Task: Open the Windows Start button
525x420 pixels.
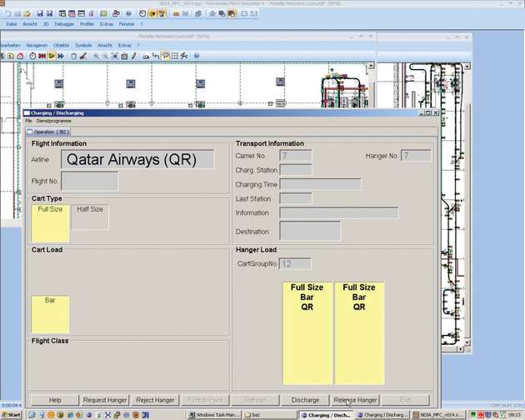Action: tap(12, 415)
